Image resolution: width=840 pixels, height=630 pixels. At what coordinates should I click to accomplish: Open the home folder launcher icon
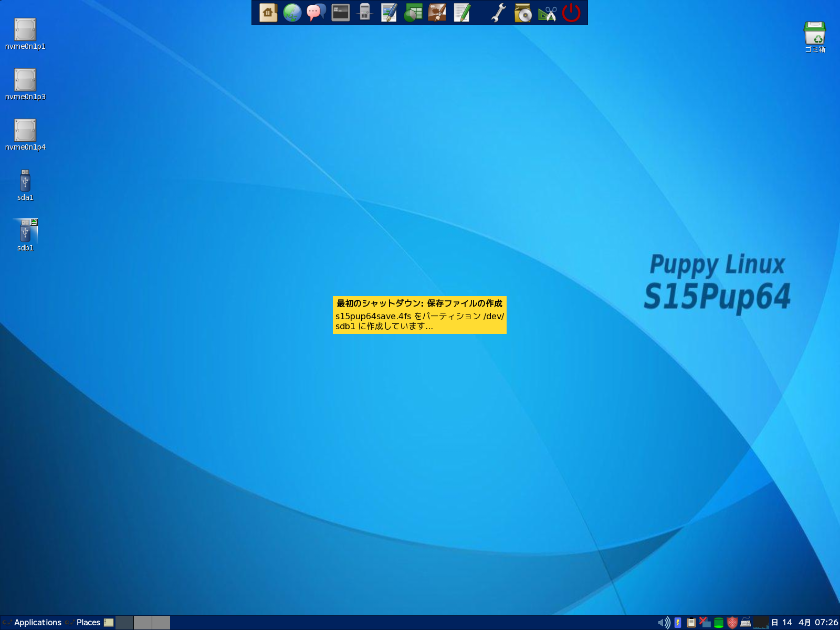(x=268, y=13)
